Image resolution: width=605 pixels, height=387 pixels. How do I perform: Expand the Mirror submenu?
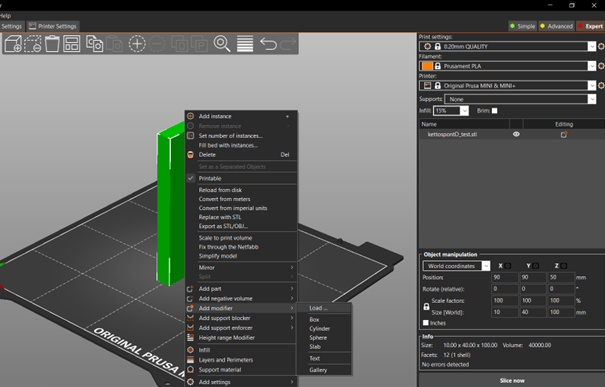tap(241, 267)
